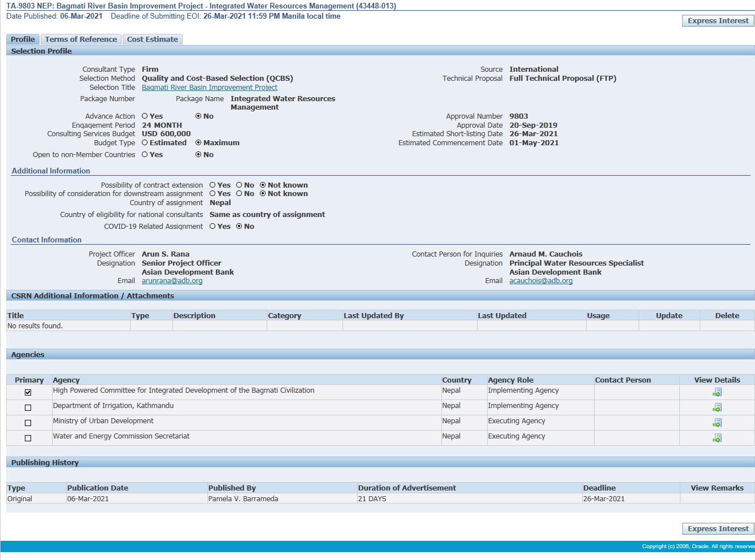Open the Cost Estimate tab
The image size is (755, 560).
[152, 40]
